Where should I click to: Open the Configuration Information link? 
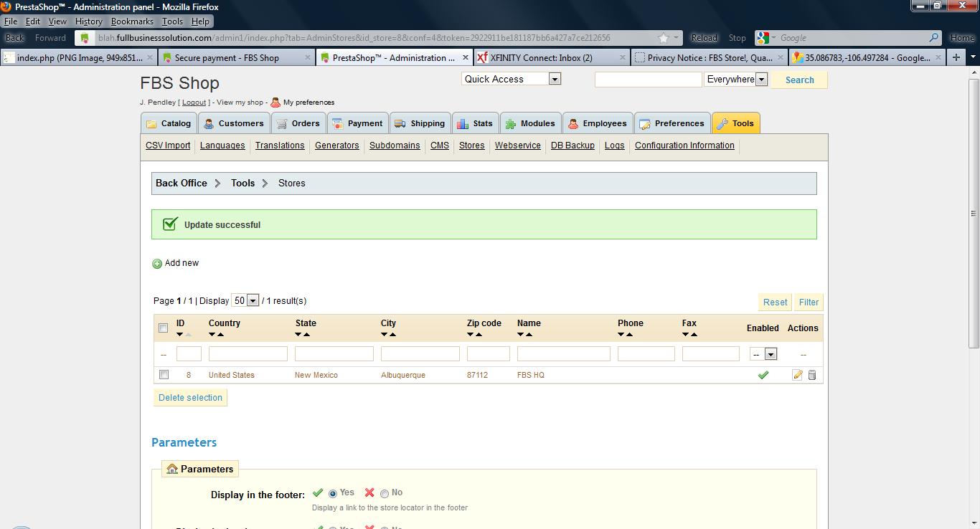pyautogui.click(x=684, y=146)
